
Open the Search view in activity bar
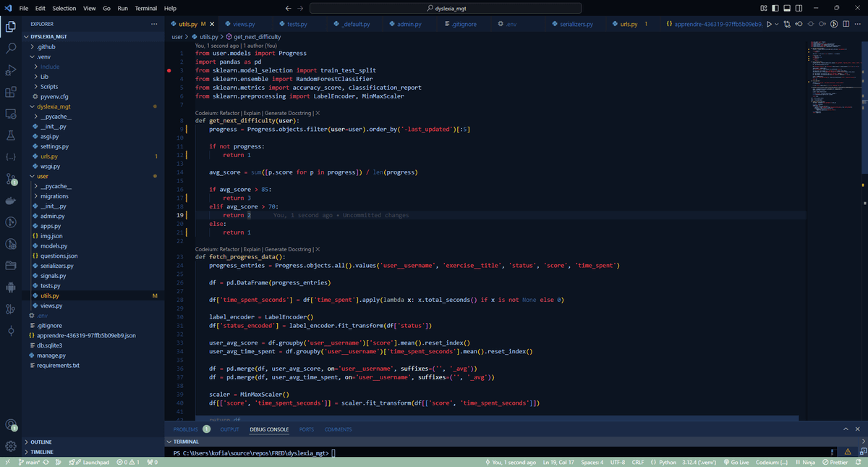tap(11, 49)
